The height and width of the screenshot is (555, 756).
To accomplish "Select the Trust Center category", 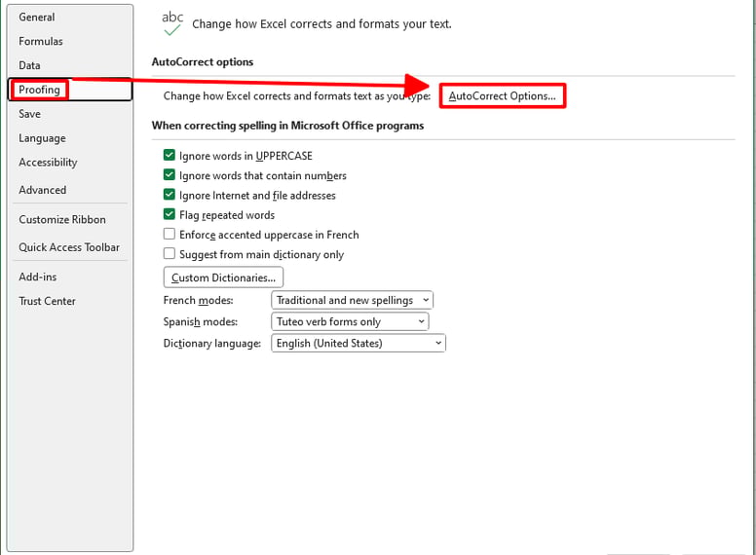I will [47, 301].
